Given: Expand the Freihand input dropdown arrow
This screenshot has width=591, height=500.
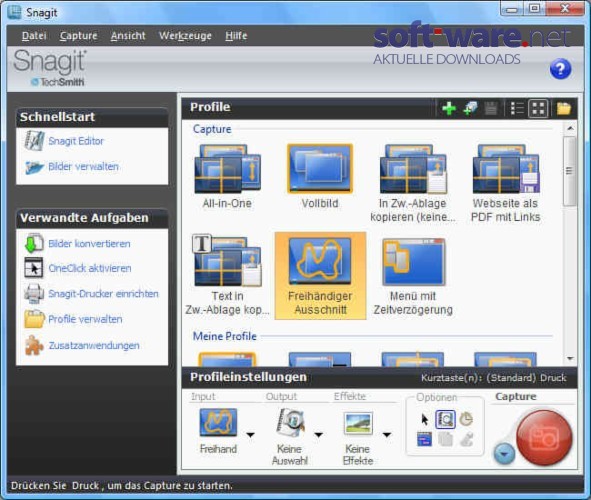Looking at the screenshot, I should [x=250, y=435].
